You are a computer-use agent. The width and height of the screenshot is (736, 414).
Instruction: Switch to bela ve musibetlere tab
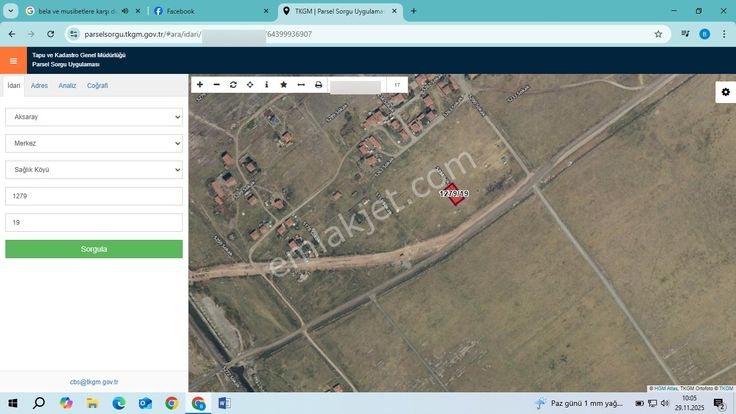[77, 11]
